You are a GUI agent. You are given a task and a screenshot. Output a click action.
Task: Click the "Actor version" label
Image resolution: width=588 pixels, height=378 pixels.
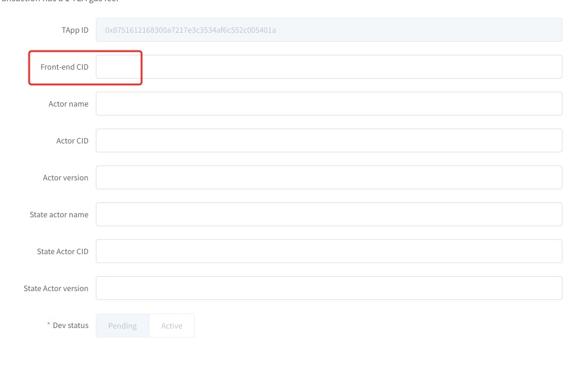65,178
